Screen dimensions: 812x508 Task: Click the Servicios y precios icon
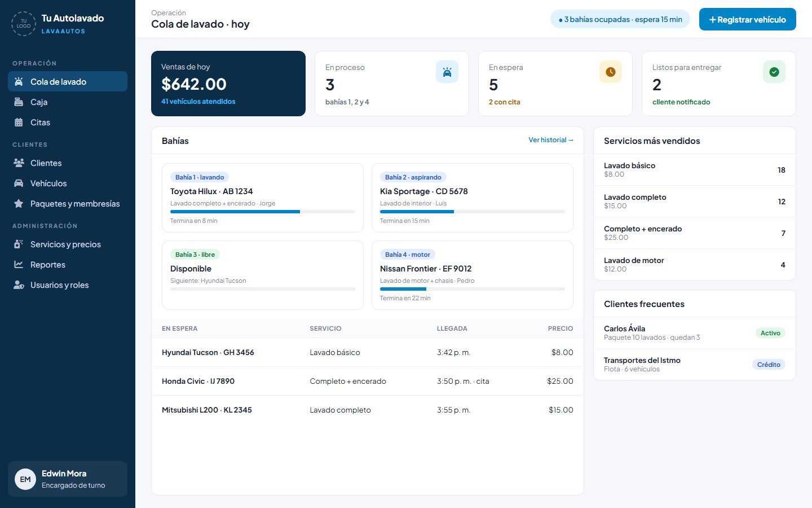point(19,244)
